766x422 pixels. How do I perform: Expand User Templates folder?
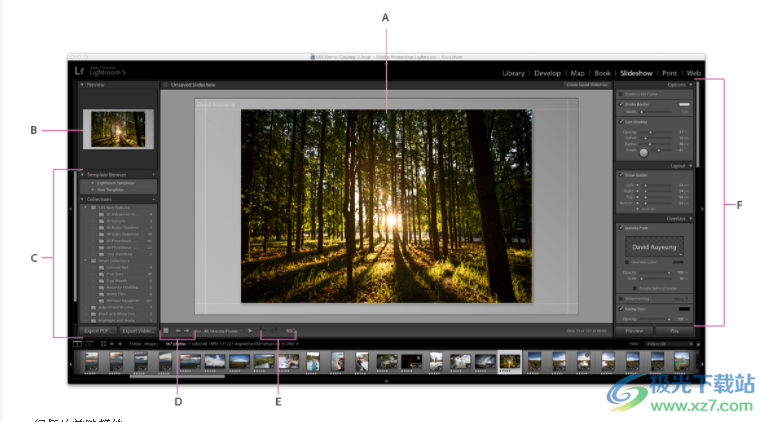click(x=92, y=190)
